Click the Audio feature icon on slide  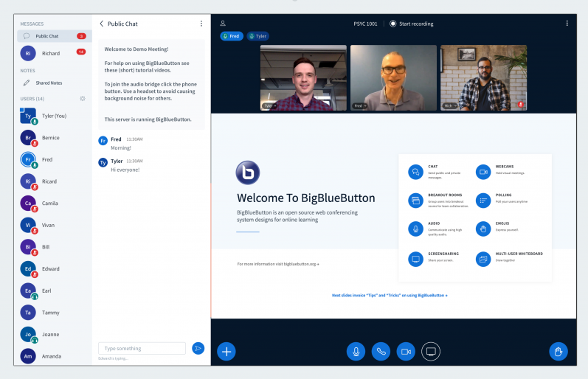click(x=415, y=229)
